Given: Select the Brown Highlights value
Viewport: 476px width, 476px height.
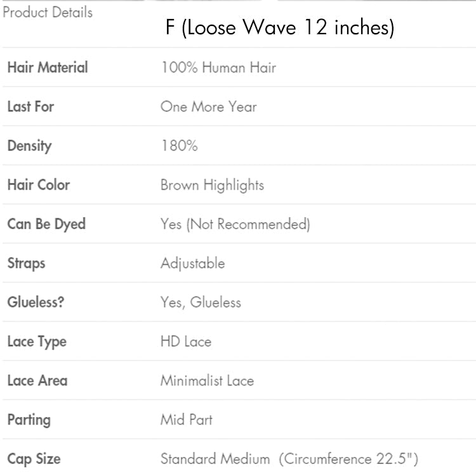Looking at the screenshot, I should pos(212,185).
